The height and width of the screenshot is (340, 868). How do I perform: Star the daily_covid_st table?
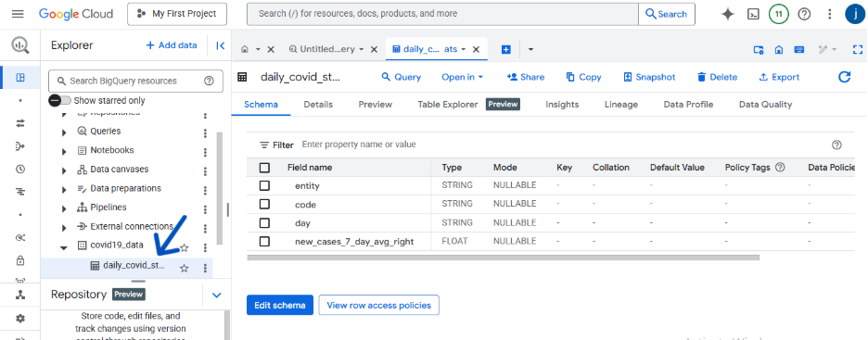(185, 268)
